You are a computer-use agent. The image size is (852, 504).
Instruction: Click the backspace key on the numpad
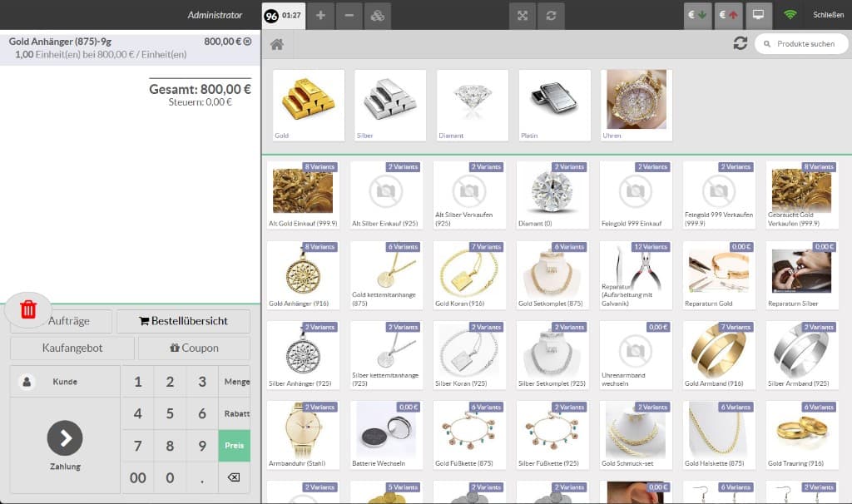pos(234,477)
